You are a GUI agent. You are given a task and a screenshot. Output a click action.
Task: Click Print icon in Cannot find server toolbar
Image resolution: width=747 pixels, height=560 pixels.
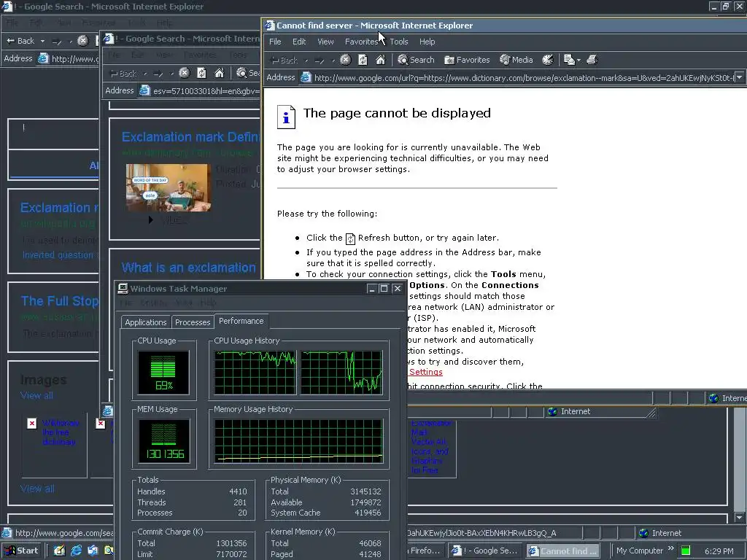coord(592,60)
